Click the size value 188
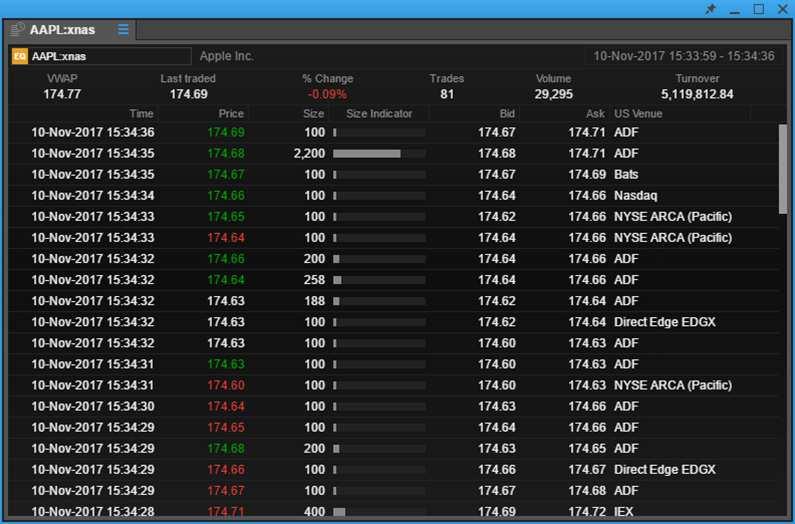Screen dimensions: 795x524 click(x=314, y=301)
